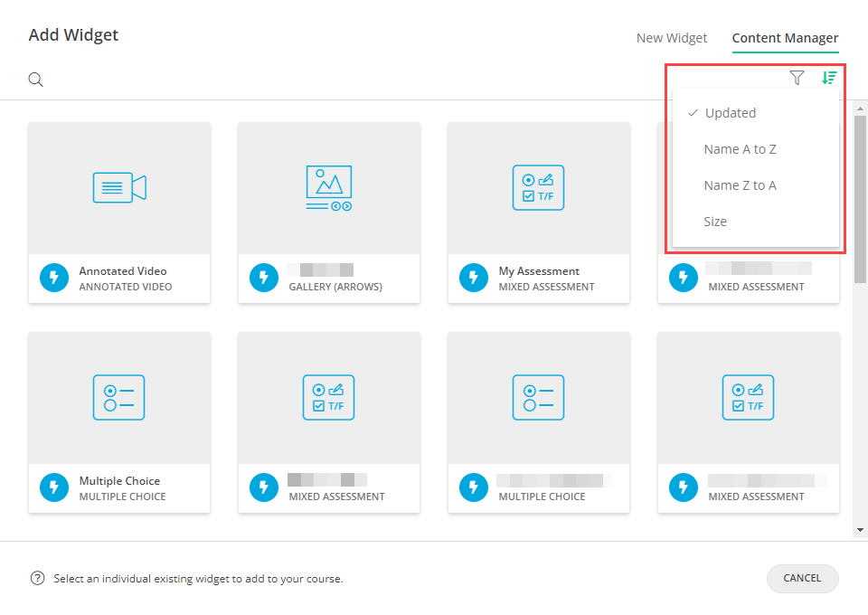Select the Gallery (Arrows) widget icon

329,188
